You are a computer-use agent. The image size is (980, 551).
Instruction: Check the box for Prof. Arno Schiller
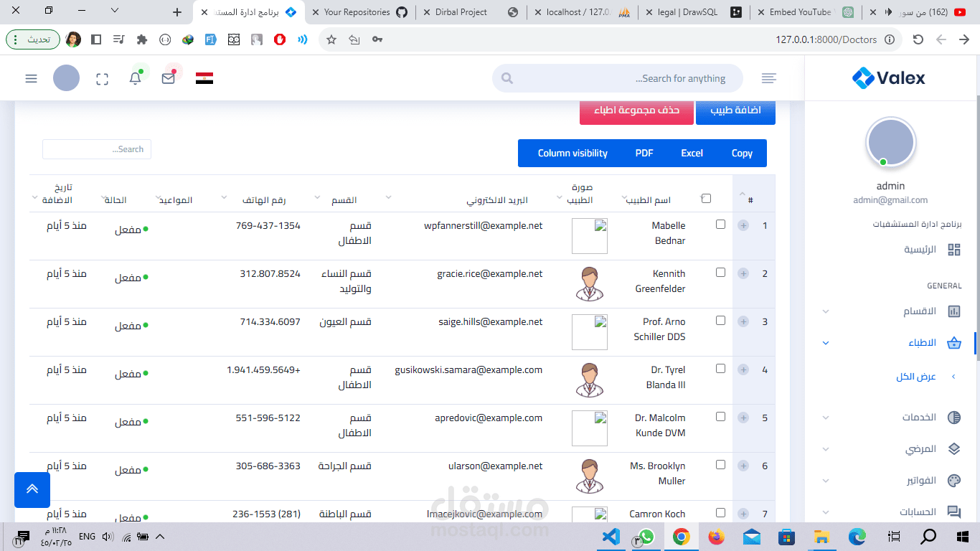pos(721,321)
